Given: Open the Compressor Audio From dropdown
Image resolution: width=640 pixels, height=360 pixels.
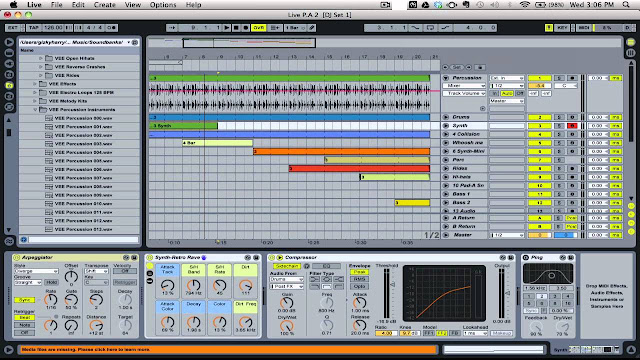Looking at the screenshot, I should tap(287, 280).
